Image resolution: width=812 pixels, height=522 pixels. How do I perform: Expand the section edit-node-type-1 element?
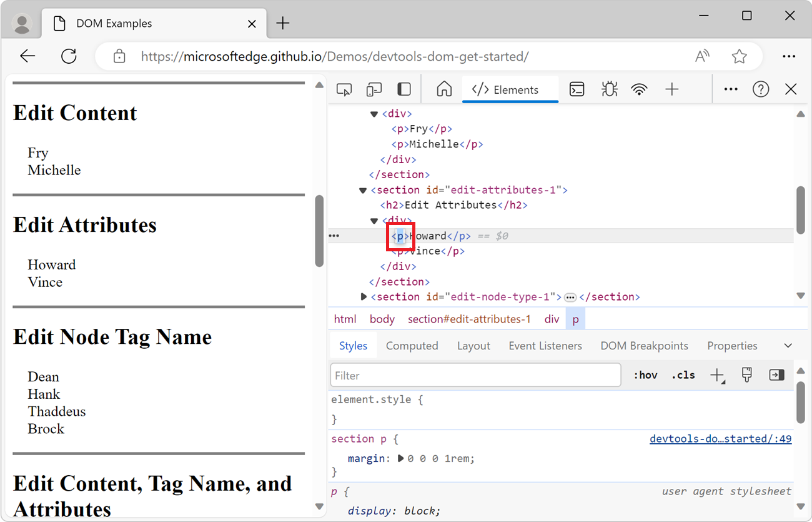tap(364, 296)
